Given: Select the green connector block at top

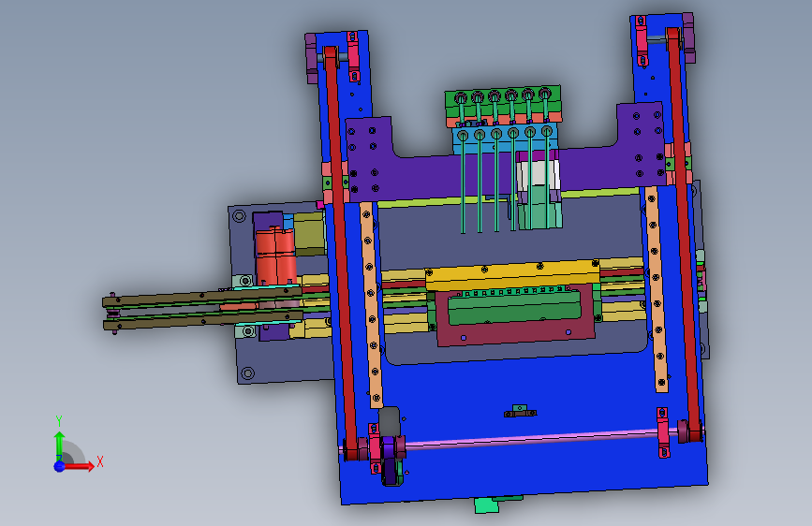Looking at the screenshot, I should pyautogui.click(x=502, y=100).
